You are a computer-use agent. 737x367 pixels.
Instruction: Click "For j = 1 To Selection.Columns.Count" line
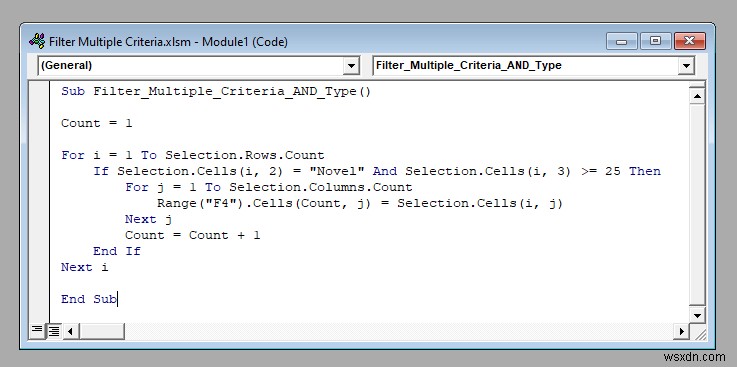[x=268, y=187]
